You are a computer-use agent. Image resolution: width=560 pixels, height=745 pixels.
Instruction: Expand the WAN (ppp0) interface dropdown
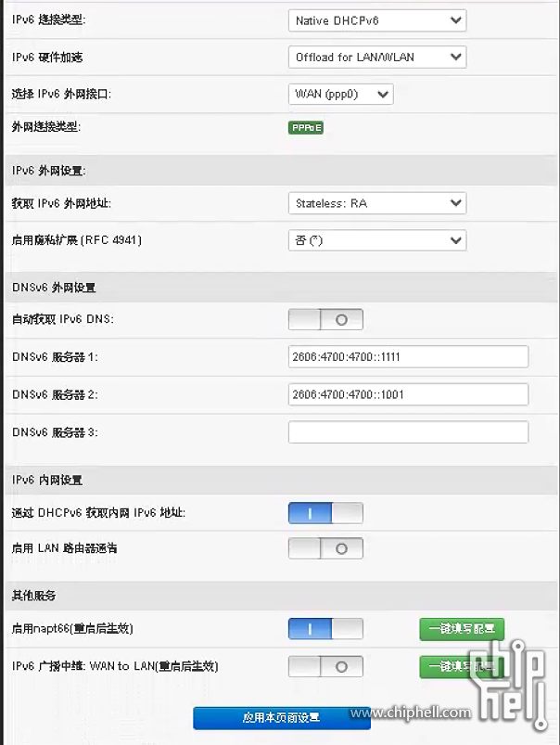[x=339, y=94]
